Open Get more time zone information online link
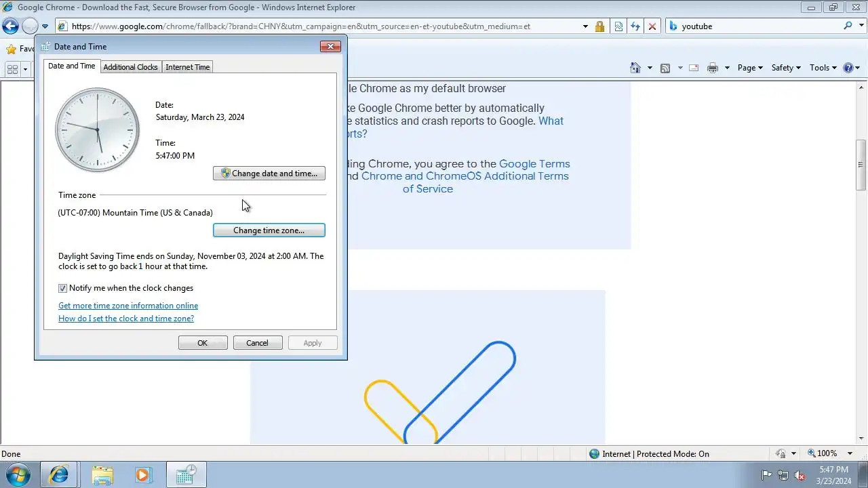The width and height of the screenshot is (868, 488). point(128,306)
